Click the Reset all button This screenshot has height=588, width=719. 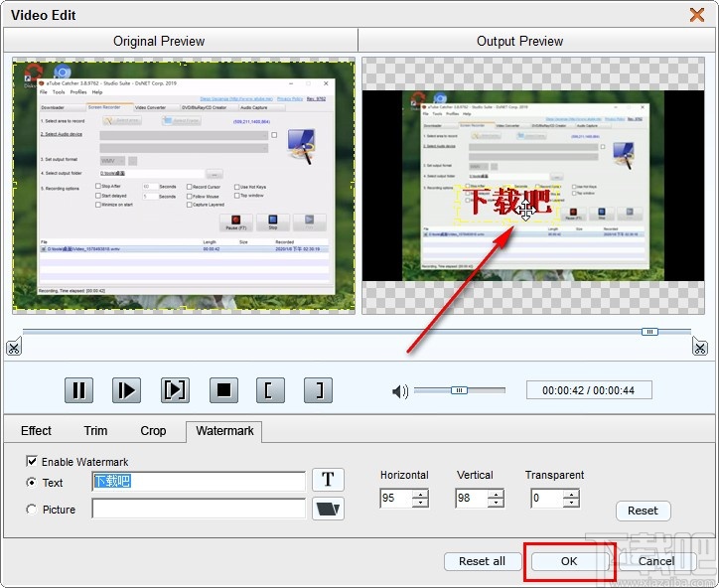(483, 561)
